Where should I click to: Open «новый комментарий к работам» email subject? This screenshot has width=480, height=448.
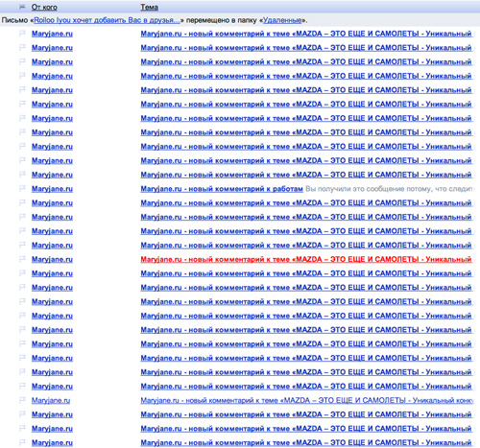pos(222,189)
